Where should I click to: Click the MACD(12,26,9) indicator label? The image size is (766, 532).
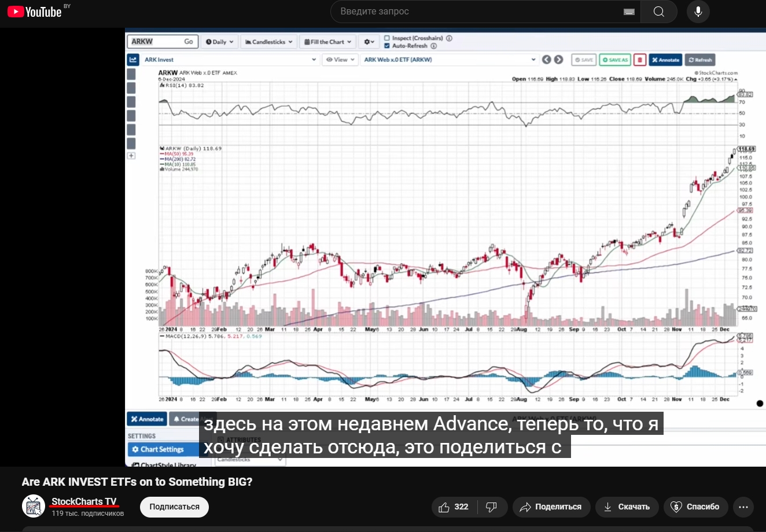211,336
